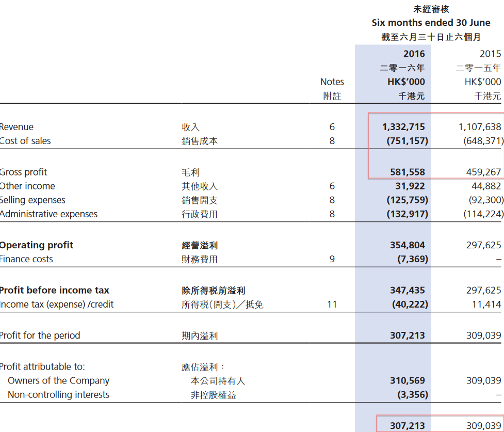Click the 2016 operating profit 354,804
Screen dimensions: 504x432
tap(407, 245)
